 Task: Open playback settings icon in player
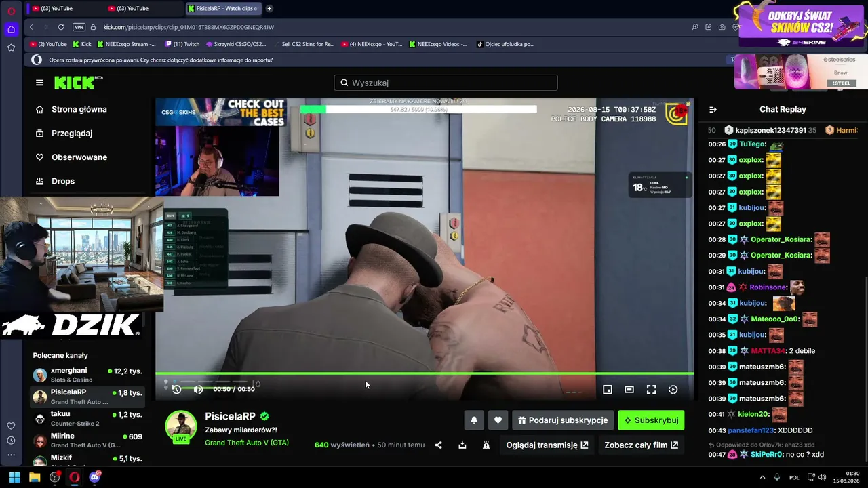click(673, 390)
